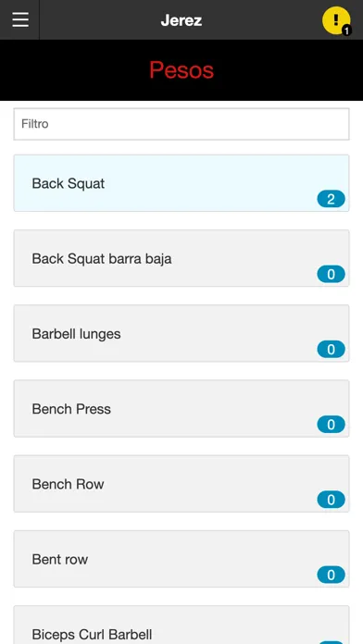
Task: Open Barbell lunges weights
Action: [181, 333]
